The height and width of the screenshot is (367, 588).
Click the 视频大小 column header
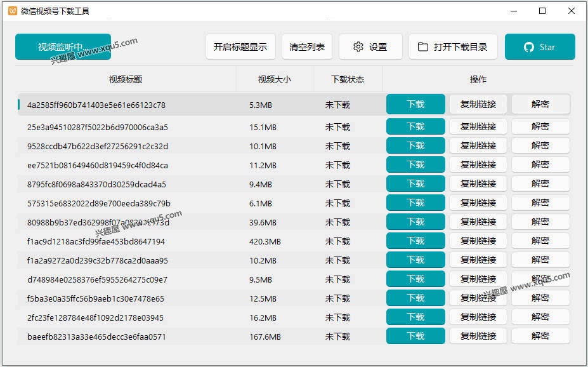275,79
